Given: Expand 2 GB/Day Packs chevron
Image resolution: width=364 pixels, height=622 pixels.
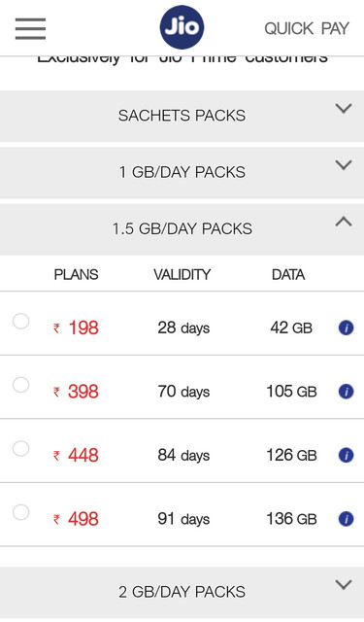Looking at the screenshot, I should (x=344, y=585).
